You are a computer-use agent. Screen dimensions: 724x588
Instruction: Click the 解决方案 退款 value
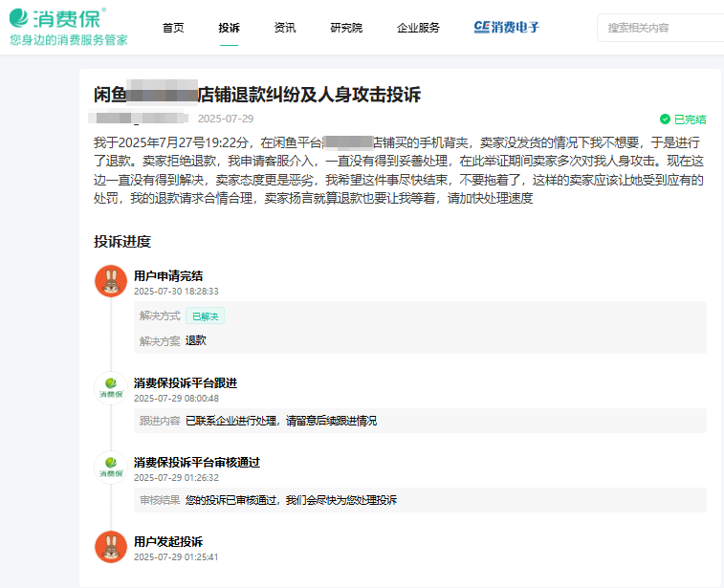point(196,340)
